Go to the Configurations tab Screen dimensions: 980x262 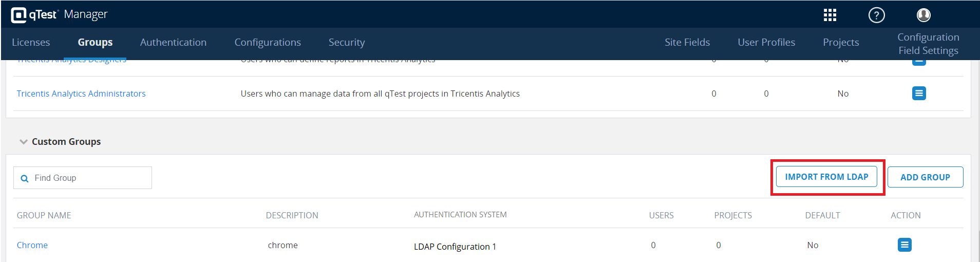pyautogui.click(x=268, y=43)
